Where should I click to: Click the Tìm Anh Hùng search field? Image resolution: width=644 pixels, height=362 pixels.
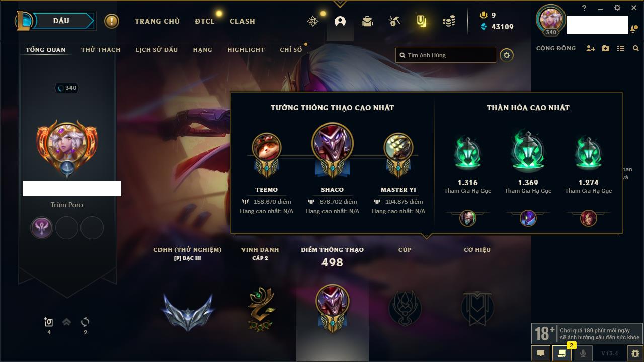(446, 55)
